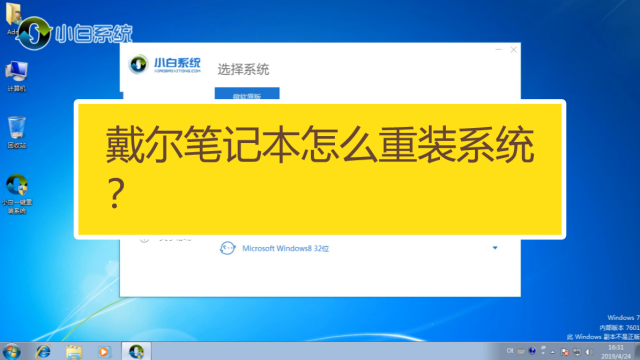
Task: Click the 小白系统 logo in installer window
Action: pos(165,64)
